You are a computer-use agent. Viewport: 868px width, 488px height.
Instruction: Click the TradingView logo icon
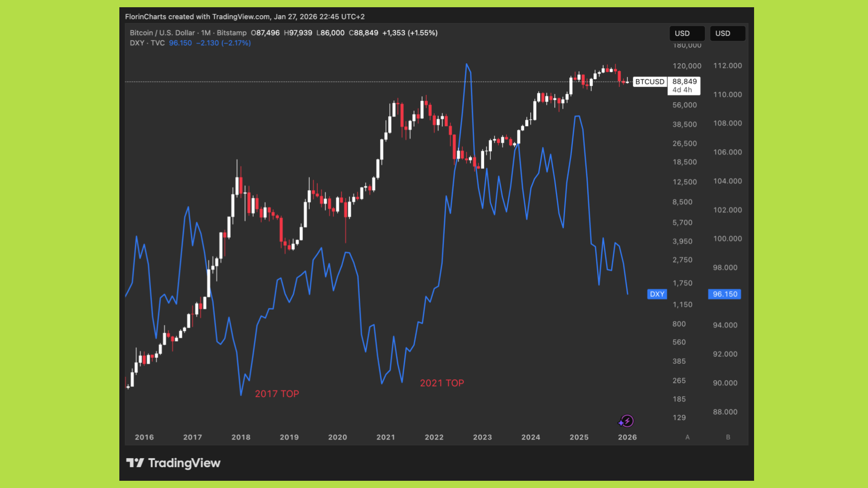(x=135, y=463)
